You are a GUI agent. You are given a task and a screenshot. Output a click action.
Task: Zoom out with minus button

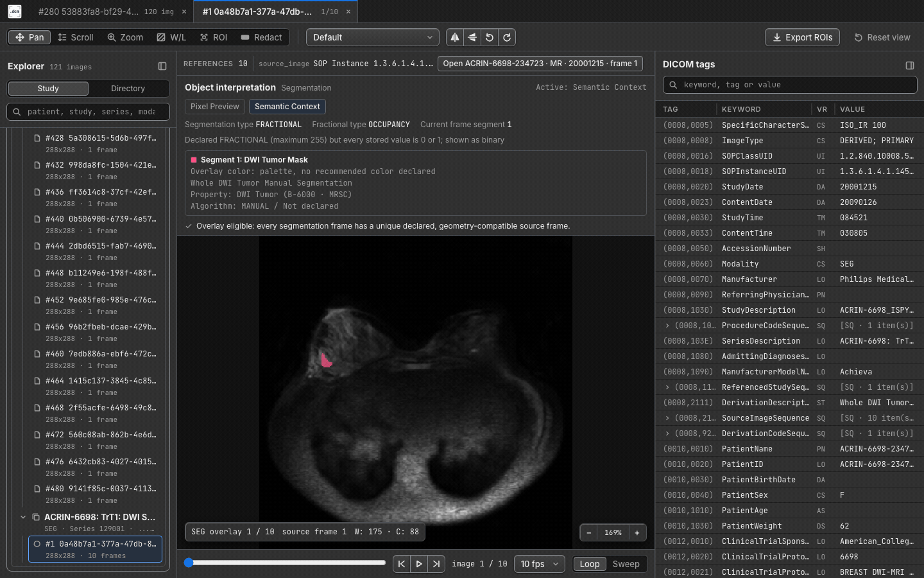pos(588,532)
